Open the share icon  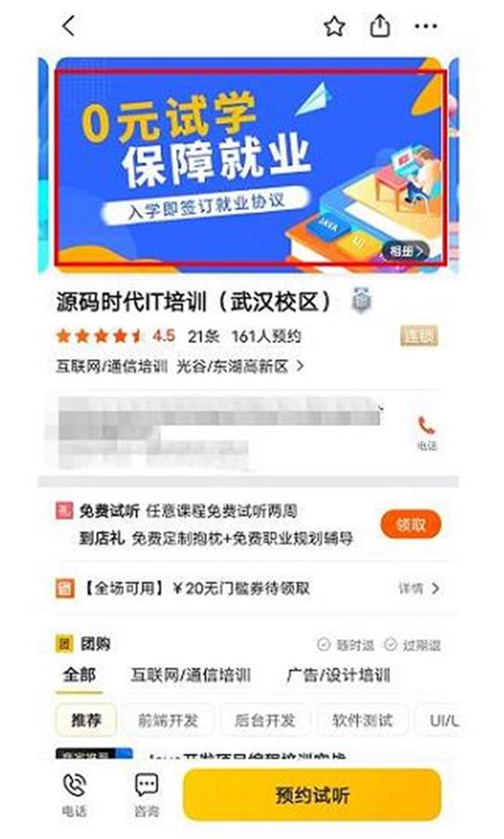(379, 25)
